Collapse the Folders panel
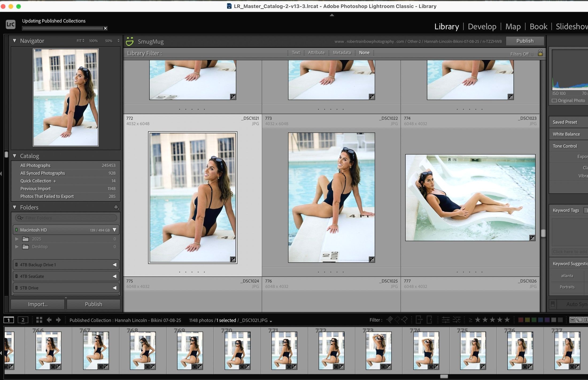588x380 pixels. coord(14,207)
